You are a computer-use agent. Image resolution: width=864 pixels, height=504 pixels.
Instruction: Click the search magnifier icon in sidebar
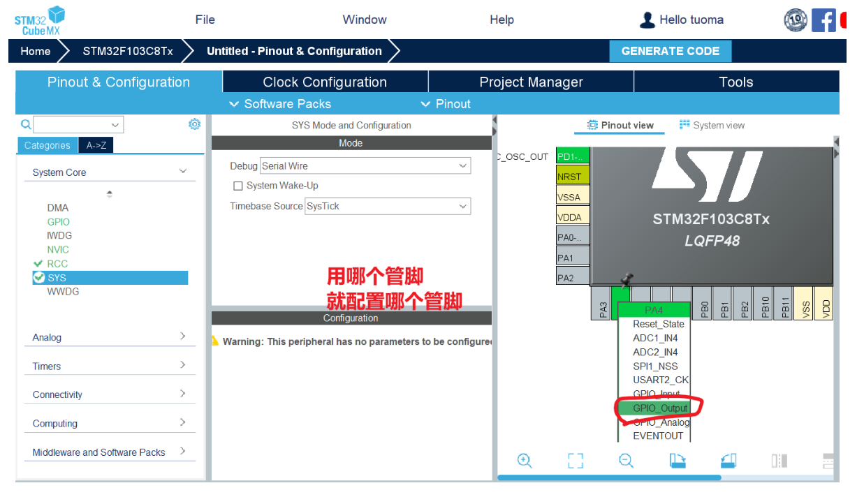point(26,124)
